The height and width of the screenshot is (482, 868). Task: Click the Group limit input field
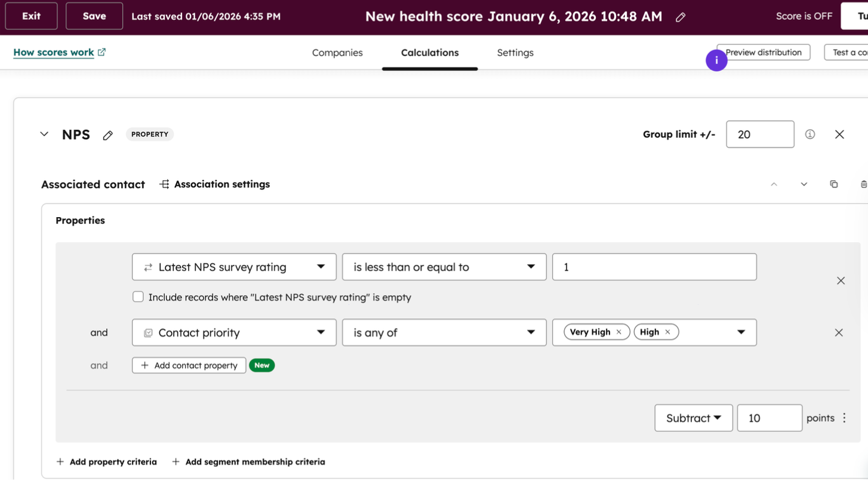click(x=759, y=134)
